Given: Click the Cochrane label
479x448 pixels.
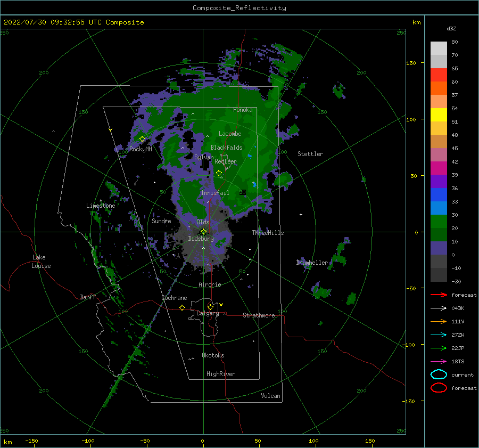Looking at the screenshot, I should pyautogui.click(x=174, y=298).
